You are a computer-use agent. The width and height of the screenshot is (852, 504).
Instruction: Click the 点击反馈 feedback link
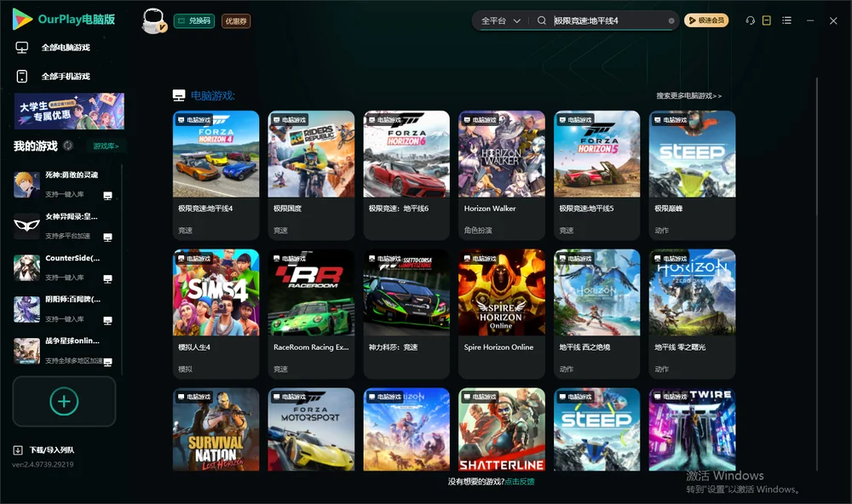519,481
